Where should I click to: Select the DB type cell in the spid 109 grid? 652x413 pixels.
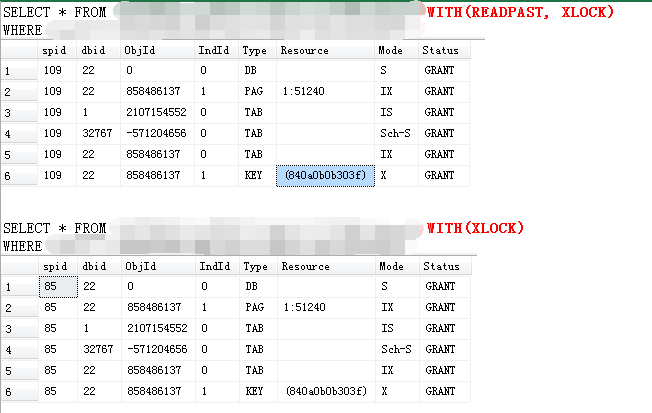click(x=252, y=71)
